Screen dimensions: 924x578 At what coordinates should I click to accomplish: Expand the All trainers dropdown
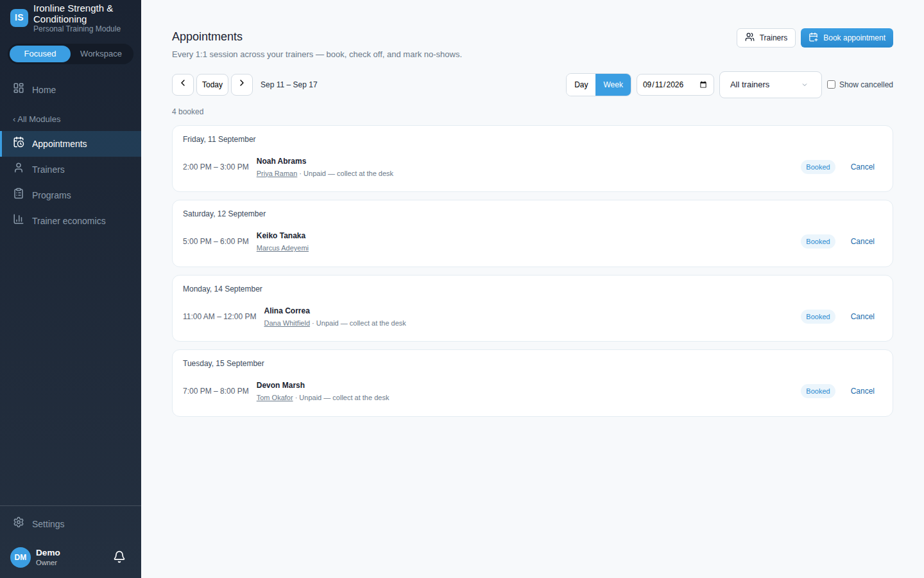(771, 85)
